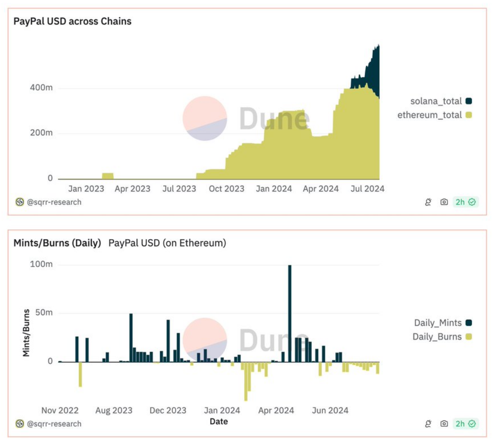Click the dark solana_total color swatch
This screenshot has height=448, width=494.
coord(469,101)
